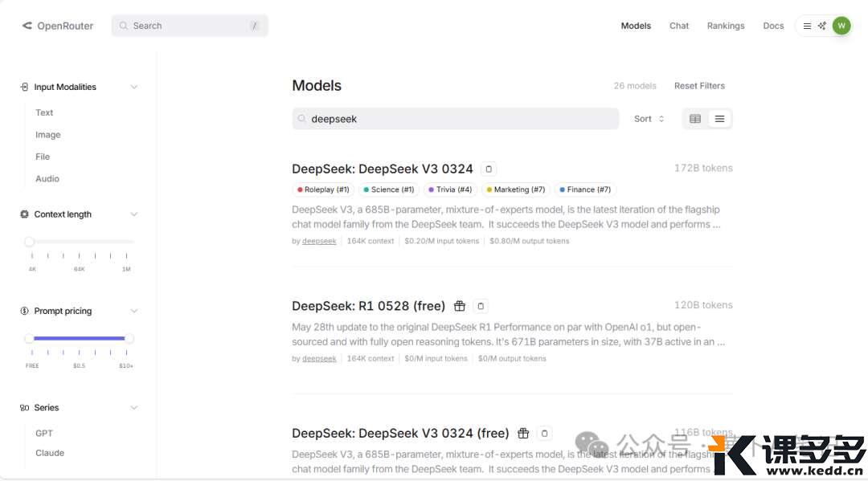Screen dimensions: 868x481
Task: Focus the models filter field containing deepseek
Action: pos(455,119)
